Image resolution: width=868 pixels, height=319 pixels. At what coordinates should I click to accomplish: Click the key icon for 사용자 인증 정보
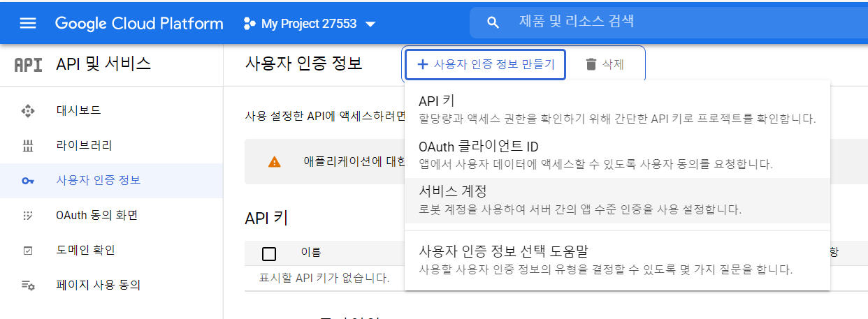[28, 181]
